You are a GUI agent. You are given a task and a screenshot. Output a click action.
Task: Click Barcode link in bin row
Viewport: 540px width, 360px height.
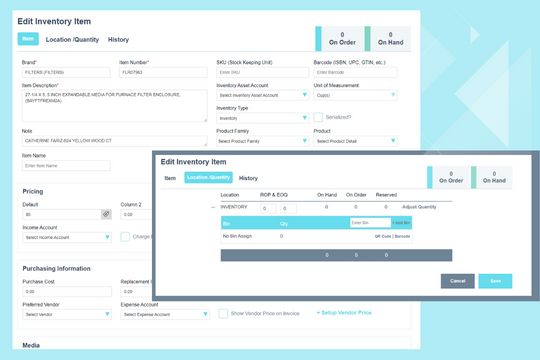point(402,236)
